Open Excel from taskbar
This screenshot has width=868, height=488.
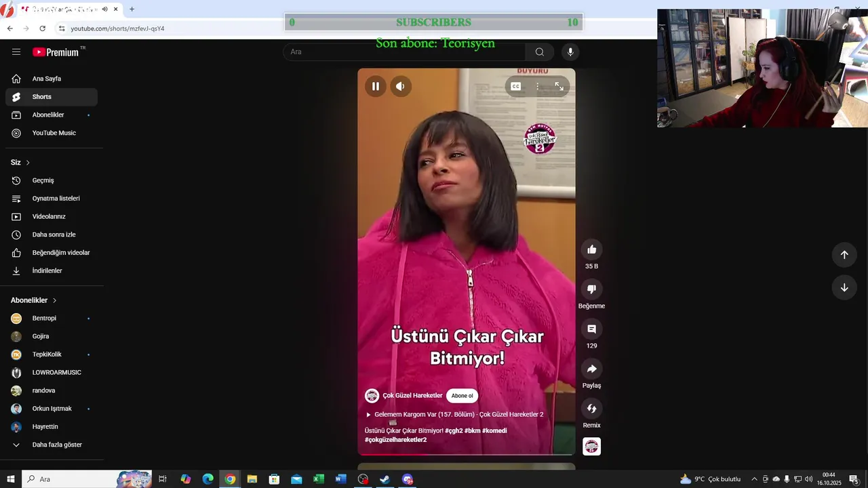318,479
